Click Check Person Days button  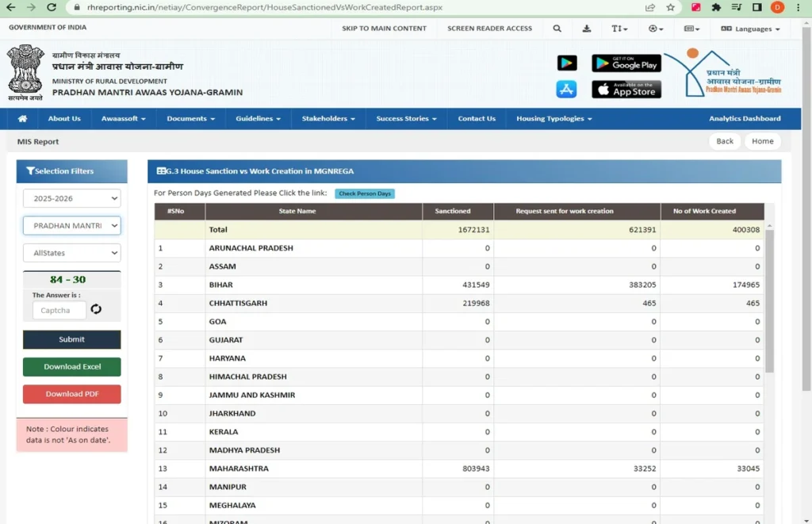pyautogui.click(x=365, y=193)
